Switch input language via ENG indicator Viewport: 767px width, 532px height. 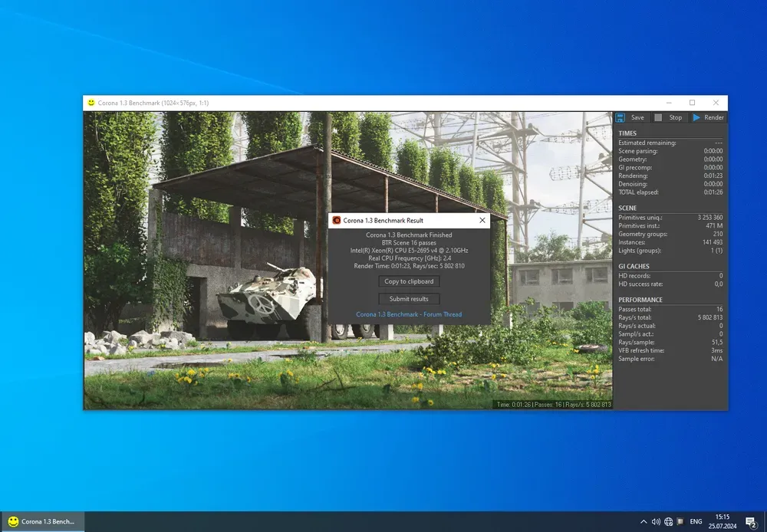(696, 521)
